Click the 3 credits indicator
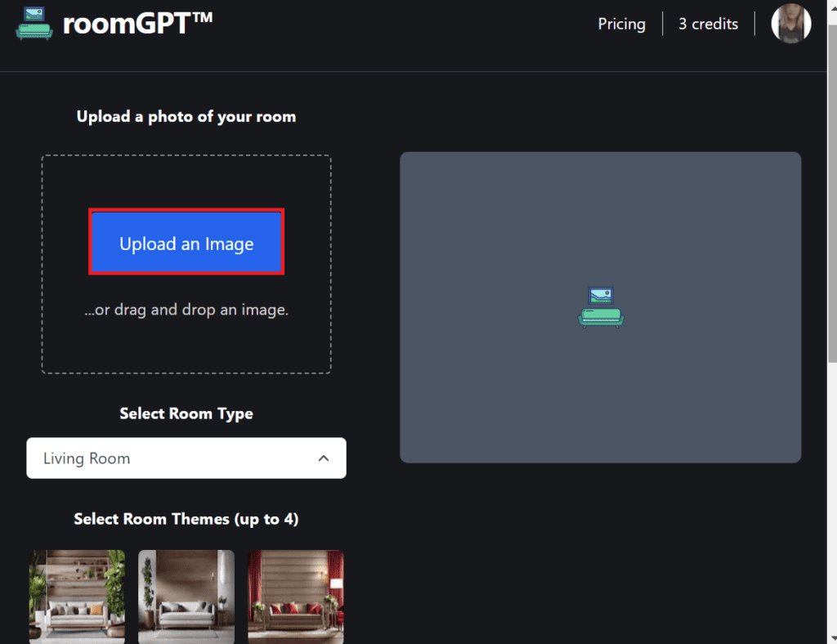837x644 pixels. pyautogui.click(x=708, y=24)
